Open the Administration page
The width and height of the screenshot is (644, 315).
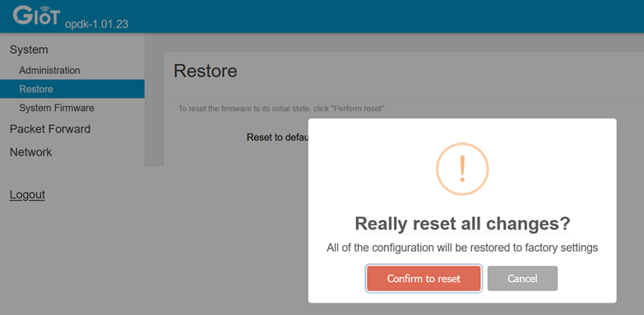49,70
